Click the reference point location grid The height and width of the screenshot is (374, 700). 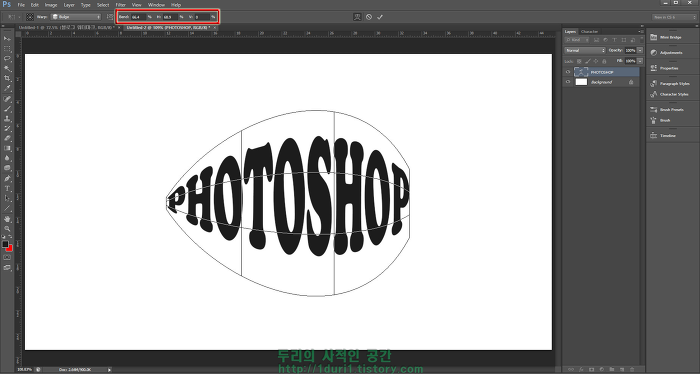(29, 17)
